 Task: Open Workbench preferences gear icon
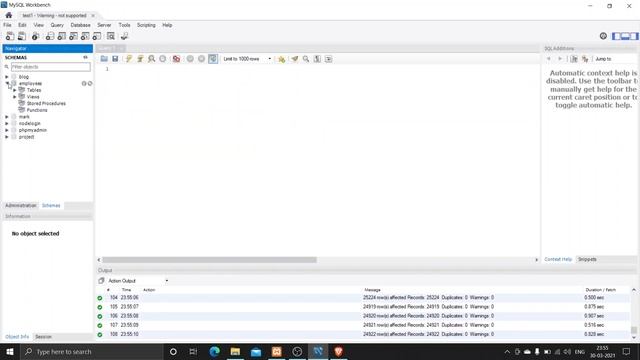pyautogui.click(x=603, y=36)
